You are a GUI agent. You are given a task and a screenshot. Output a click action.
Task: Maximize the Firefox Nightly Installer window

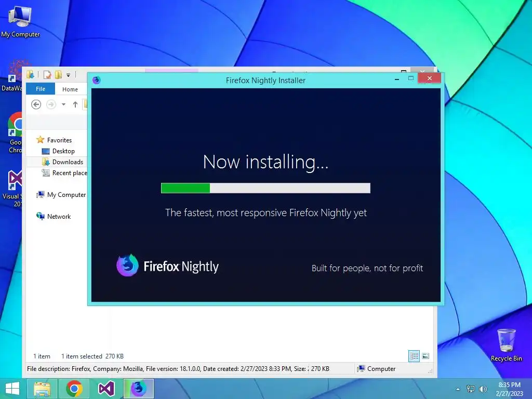411,78
